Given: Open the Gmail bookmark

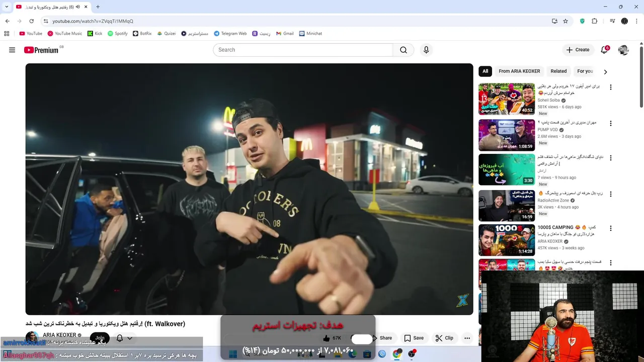Looking at the screenshot, I should (x=285, y=34).
